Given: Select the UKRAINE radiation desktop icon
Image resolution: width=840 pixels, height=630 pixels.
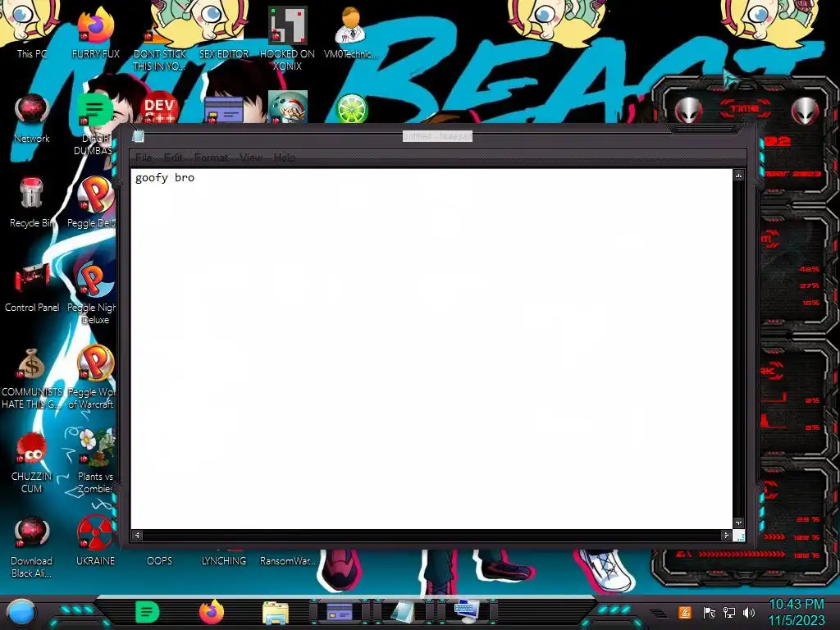Looking at the screenshot, I should point(95,541).
